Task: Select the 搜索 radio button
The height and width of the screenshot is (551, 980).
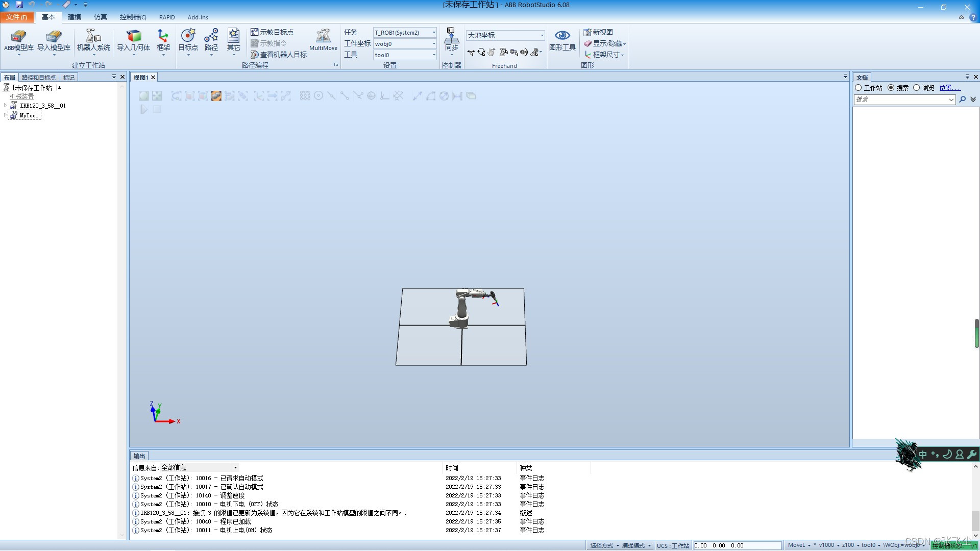Action: pos(891,88)
